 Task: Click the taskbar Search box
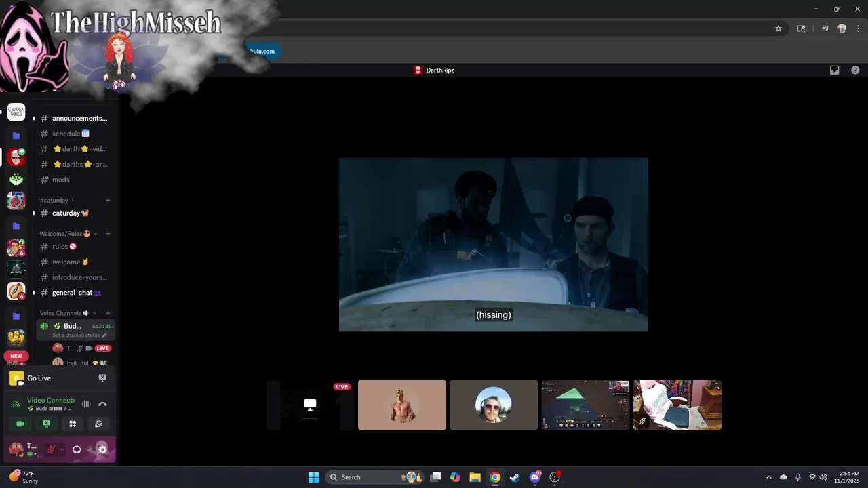[376, 477]
